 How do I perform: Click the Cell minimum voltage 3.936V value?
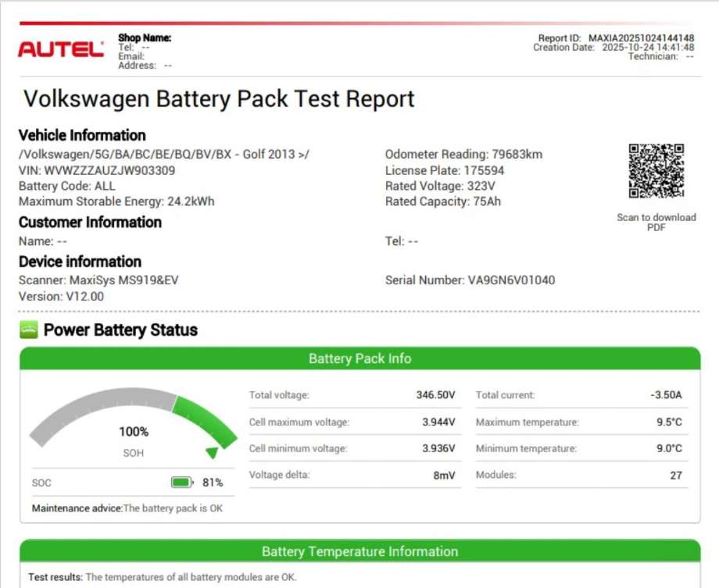tap(438, 448)
